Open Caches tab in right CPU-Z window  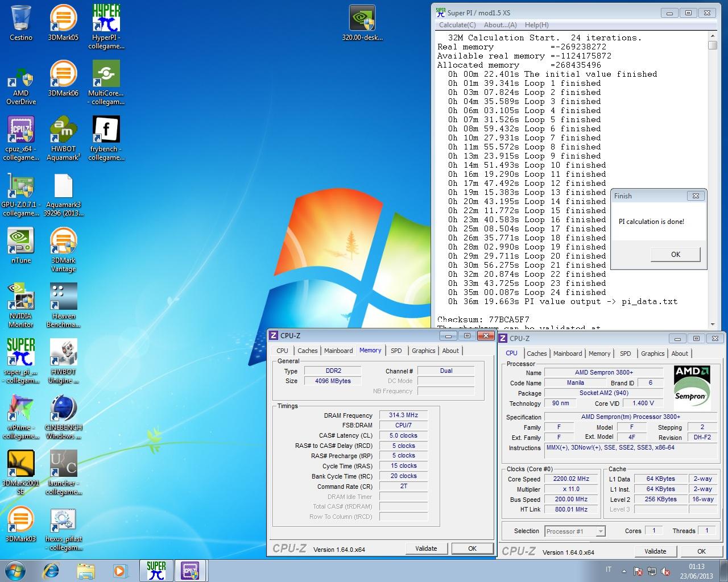(x=536, y=354)
